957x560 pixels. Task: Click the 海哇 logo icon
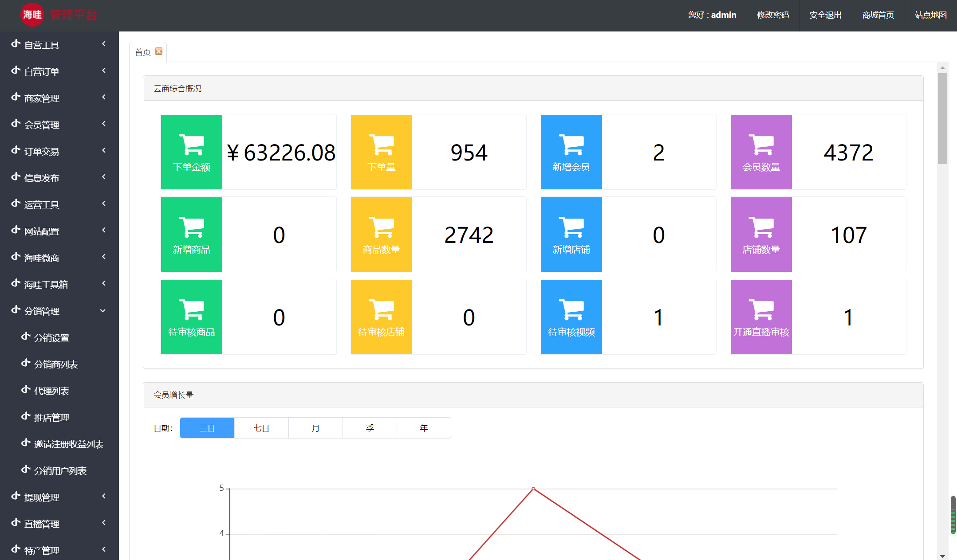32,15
